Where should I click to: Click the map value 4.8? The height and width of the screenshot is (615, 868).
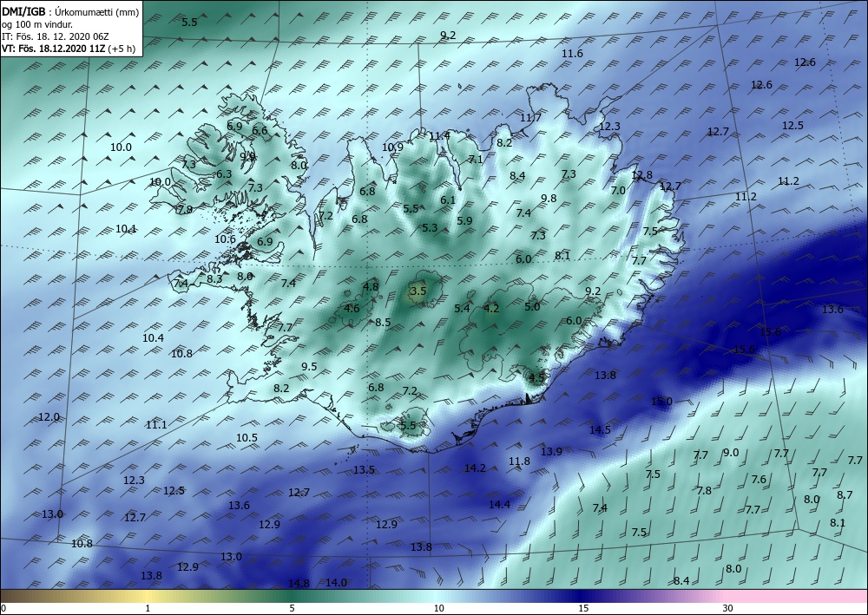[x=371, y=286]
